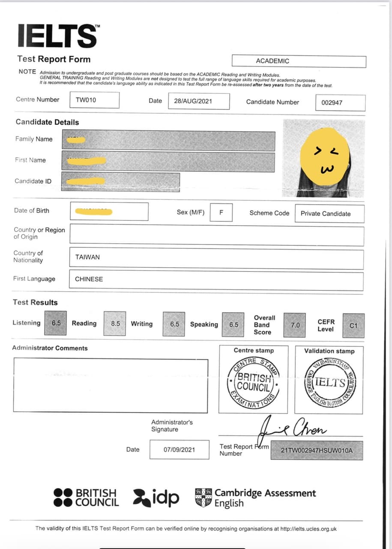
Task: Select the ACADEMIC module box
Action: pos(299,61)
